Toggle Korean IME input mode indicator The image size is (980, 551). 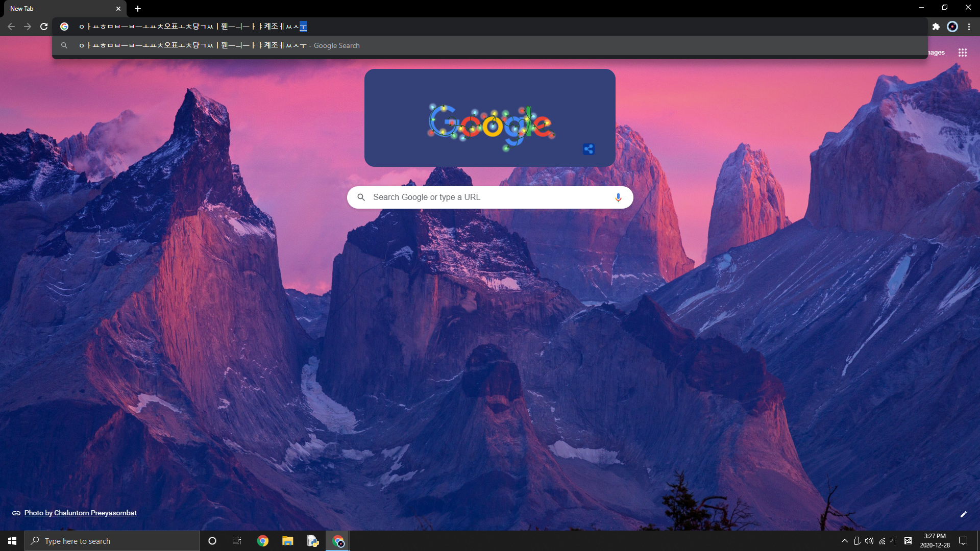[x=893, y=541]
